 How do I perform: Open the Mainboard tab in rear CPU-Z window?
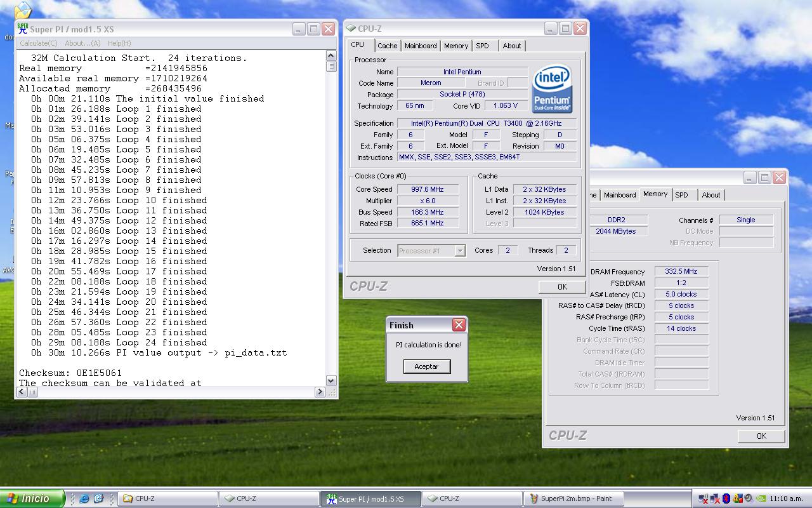tap(620, 195)
